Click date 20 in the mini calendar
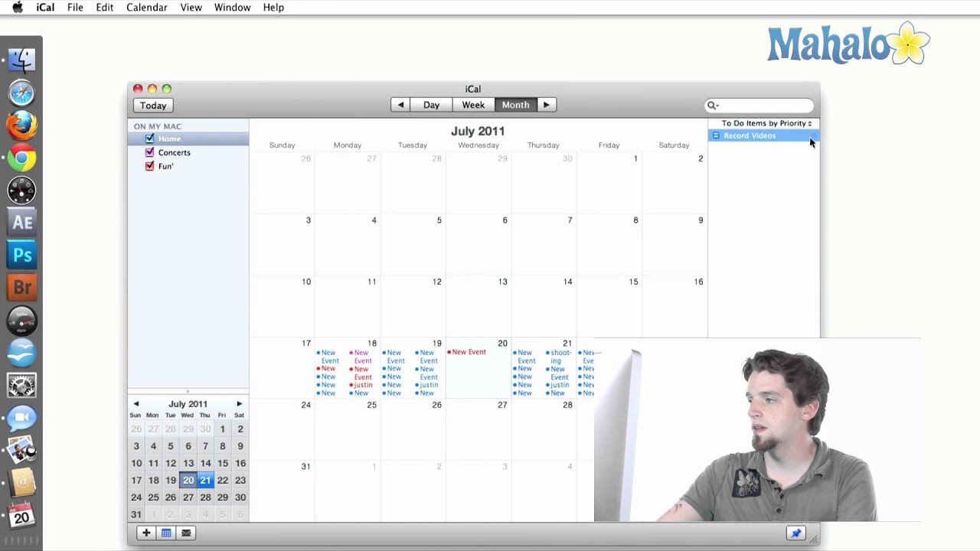The width and height of the screenshot is (980, 551). click(188, 481)
